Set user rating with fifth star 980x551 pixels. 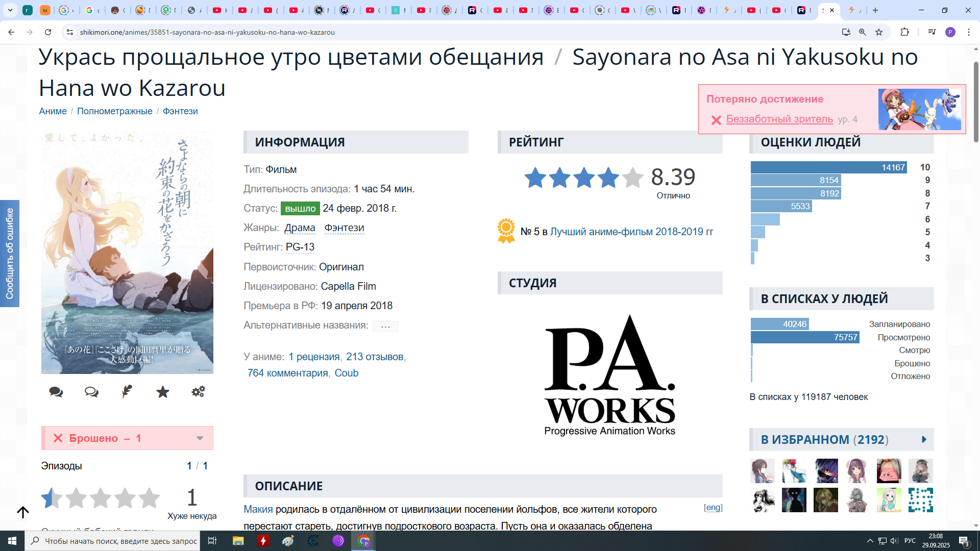click(149, 498)
